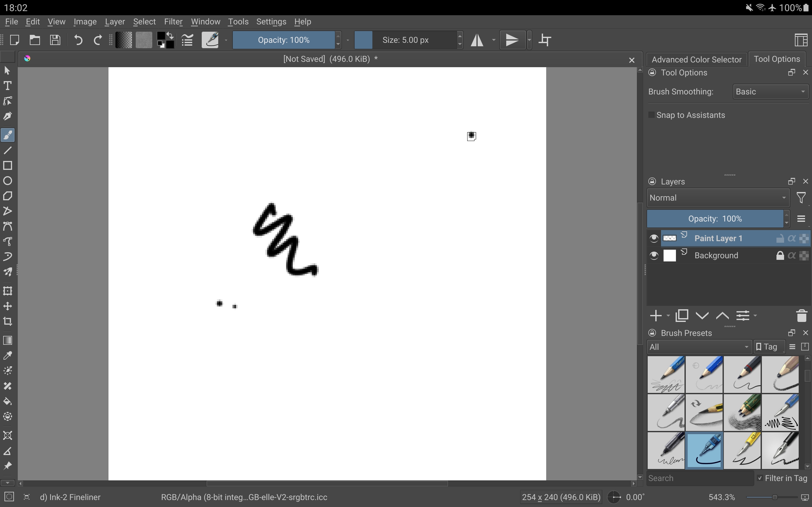This screenshot has height=507, width=812.
Task: Open the Choose Workspace picker
Action: [801, 40]
